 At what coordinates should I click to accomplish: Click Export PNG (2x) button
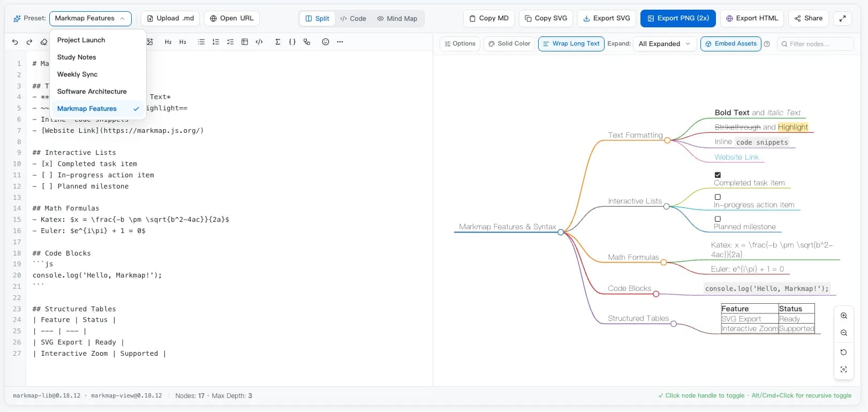(x=678, y=18)
